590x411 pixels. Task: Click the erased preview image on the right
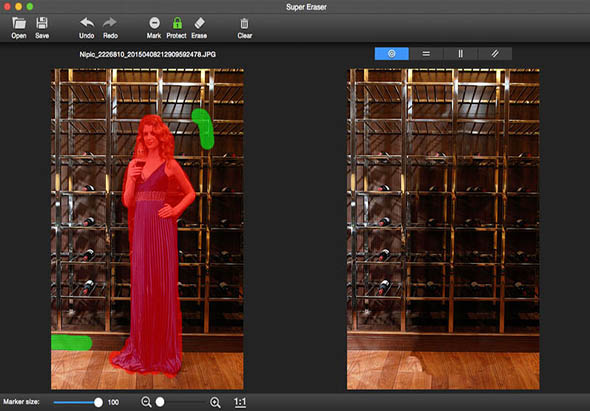(443, 229)
